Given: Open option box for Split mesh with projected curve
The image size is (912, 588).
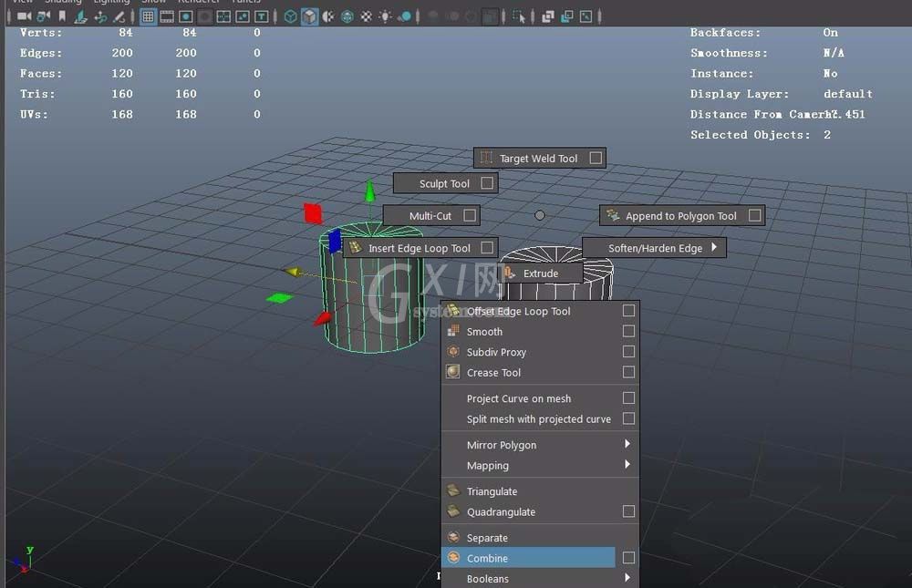Looking at the screenshot, I should click(x=628, y=418).
